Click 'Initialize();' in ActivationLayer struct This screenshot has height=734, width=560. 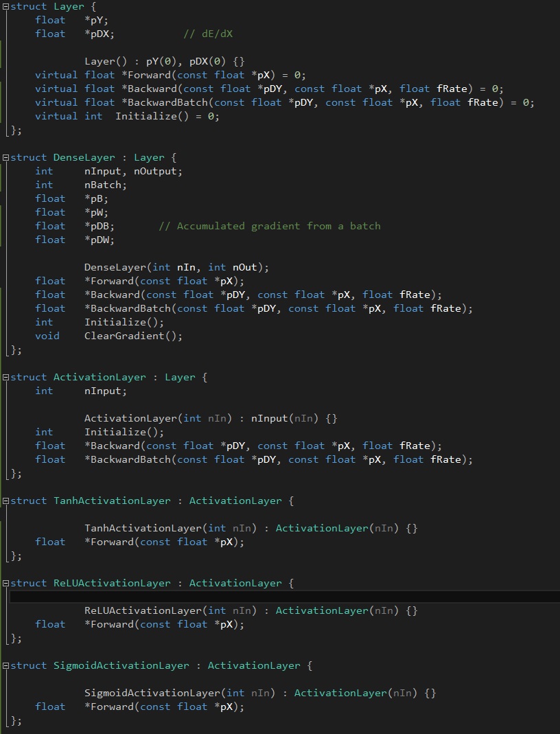coord(124,432)
